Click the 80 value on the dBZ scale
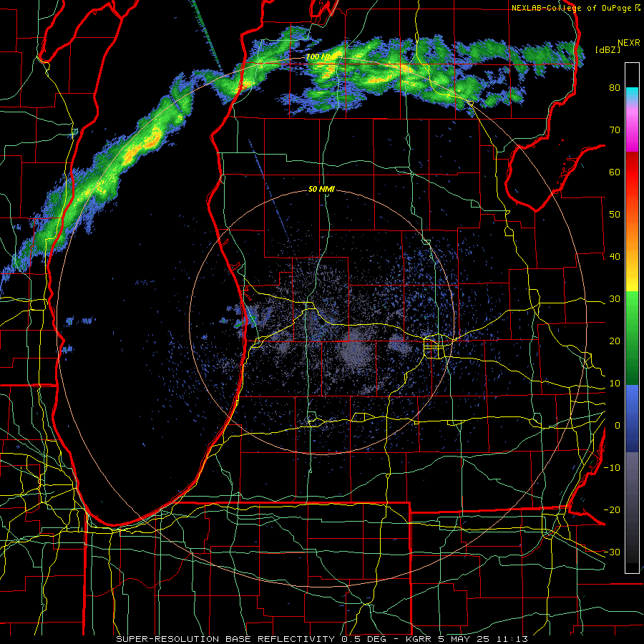The height and width of the screenshot is (644, 644). (x=615, y=88)
